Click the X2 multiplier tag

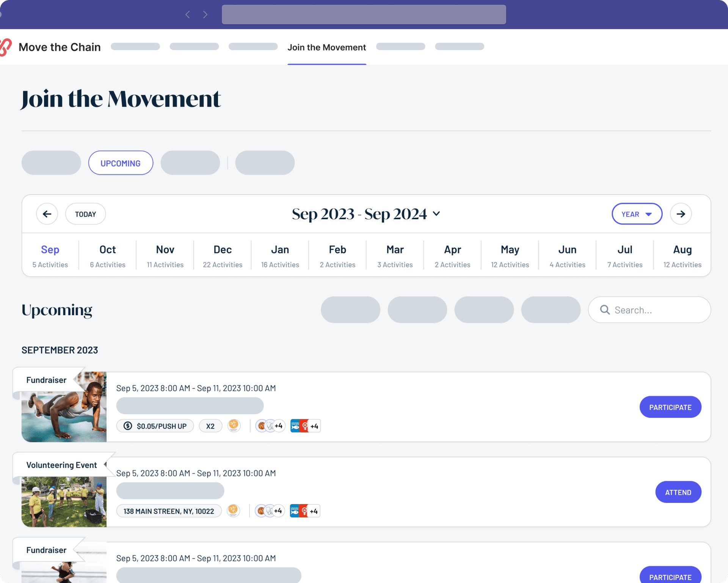tap(210, 426)
